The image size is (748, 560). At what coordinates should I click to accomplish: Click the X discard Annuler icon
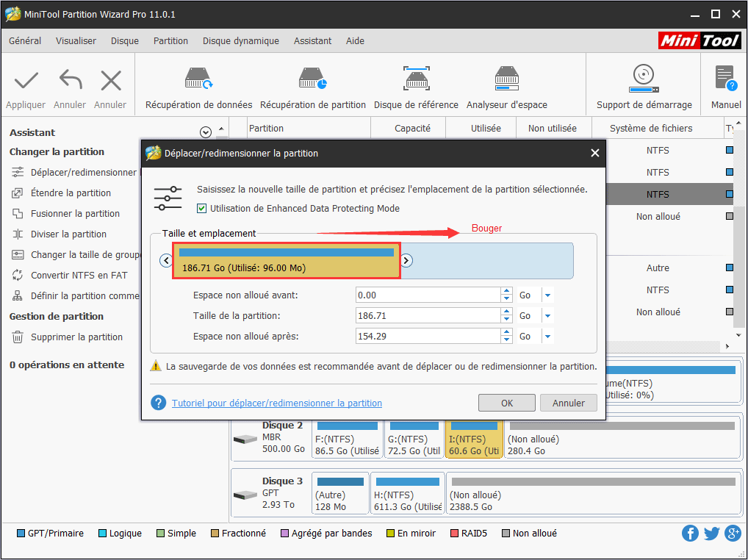coord(111,80)
